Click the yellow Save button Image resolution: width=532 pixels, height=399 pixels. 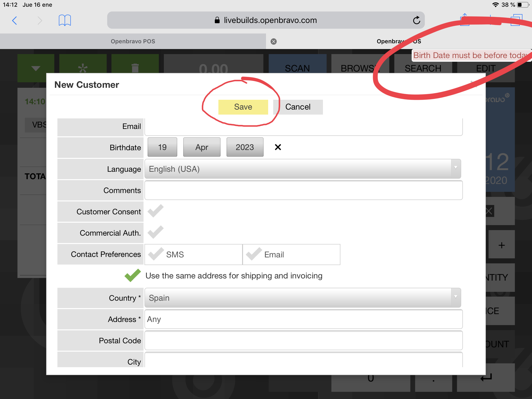tap(243, 107)
